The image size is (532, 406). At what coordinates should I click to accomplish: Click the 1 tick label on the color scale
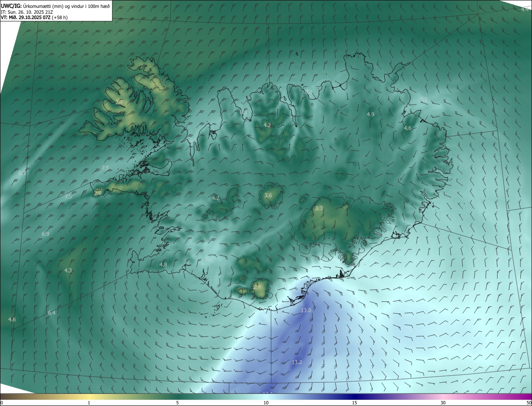click(x=89, y=403)
